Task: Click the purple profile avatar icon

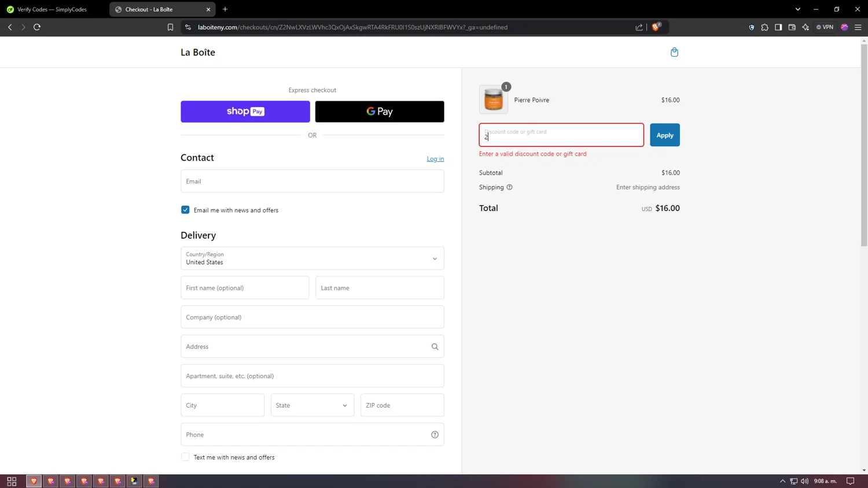Action: (x=845, y=27)
